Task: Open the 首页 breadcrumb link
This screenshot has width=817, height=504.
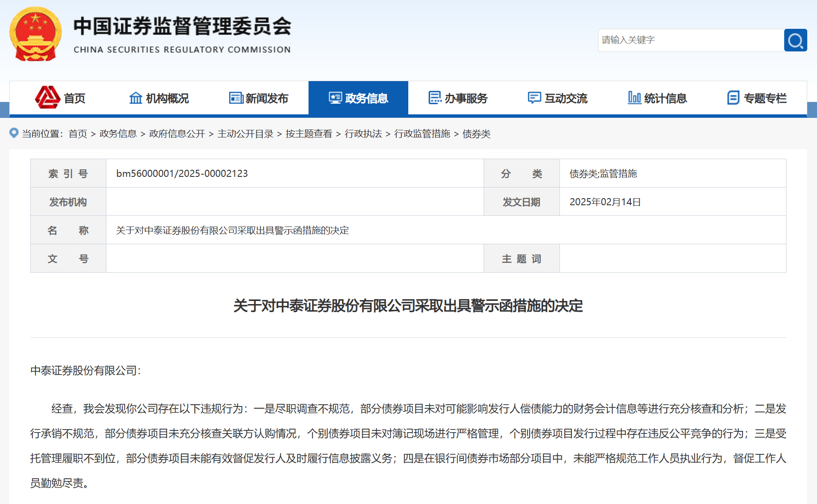Action: [78, 134]
